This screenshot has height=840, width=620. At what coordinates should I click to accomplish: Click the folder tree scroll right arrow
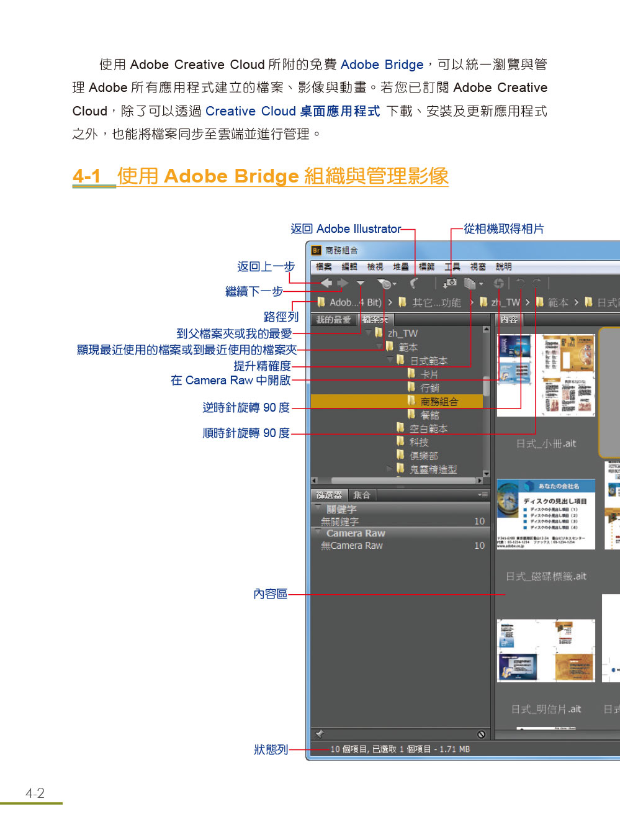[x=480, y=481]
